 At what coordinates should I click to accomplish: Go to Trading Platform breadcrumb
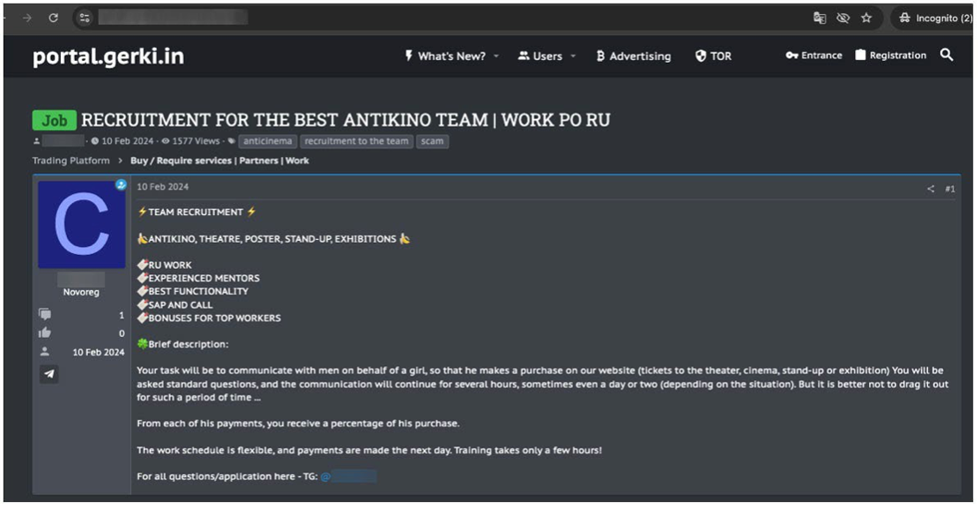pyautogui.click(x=71, y=161)
